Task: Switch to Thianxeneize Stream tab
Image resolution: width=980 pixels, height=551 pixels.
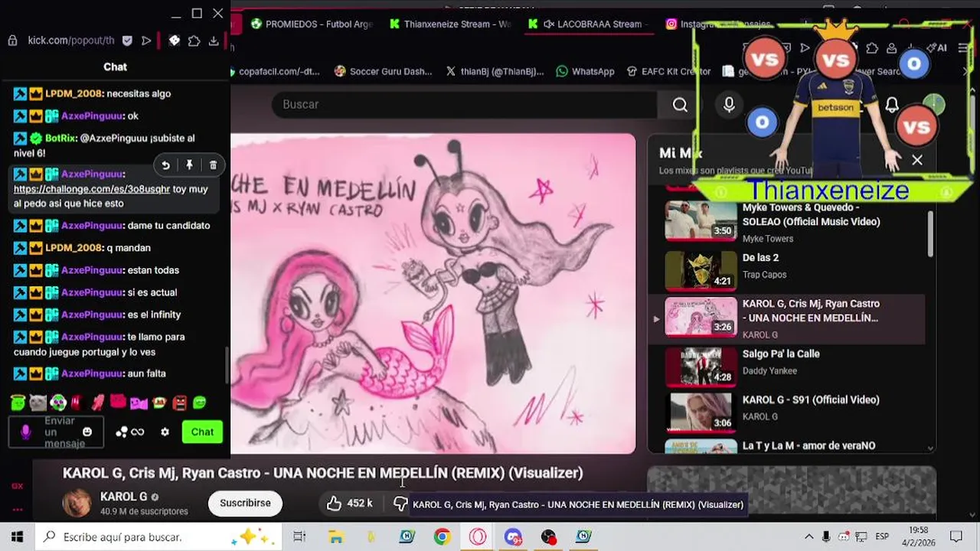Action: 450,24
